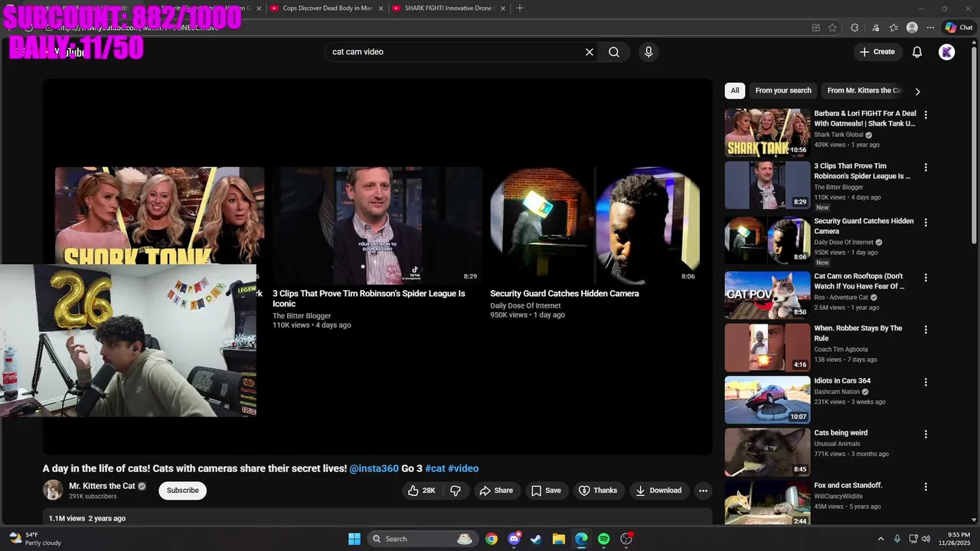The image size is (980, 551).
Task: Subscribe to Mr. Kitters the Cat
Action: (x=182, y=491)
